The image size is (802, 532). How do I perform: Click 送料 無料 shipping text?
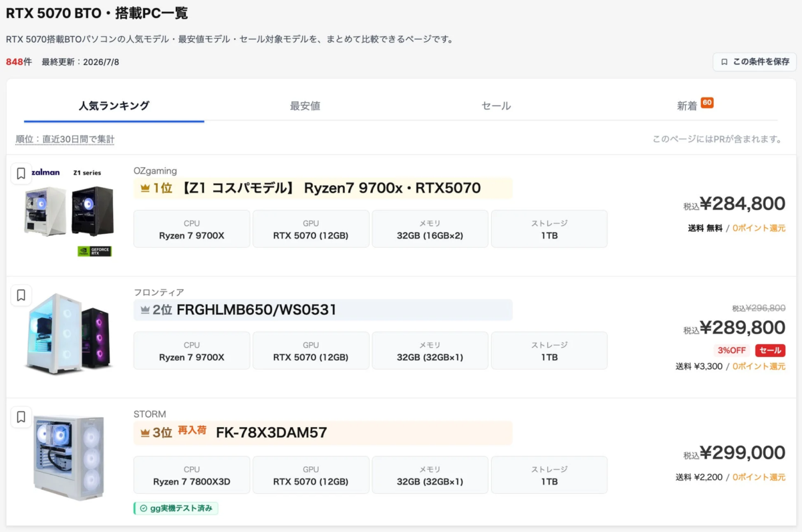click(x=705, y=228)
